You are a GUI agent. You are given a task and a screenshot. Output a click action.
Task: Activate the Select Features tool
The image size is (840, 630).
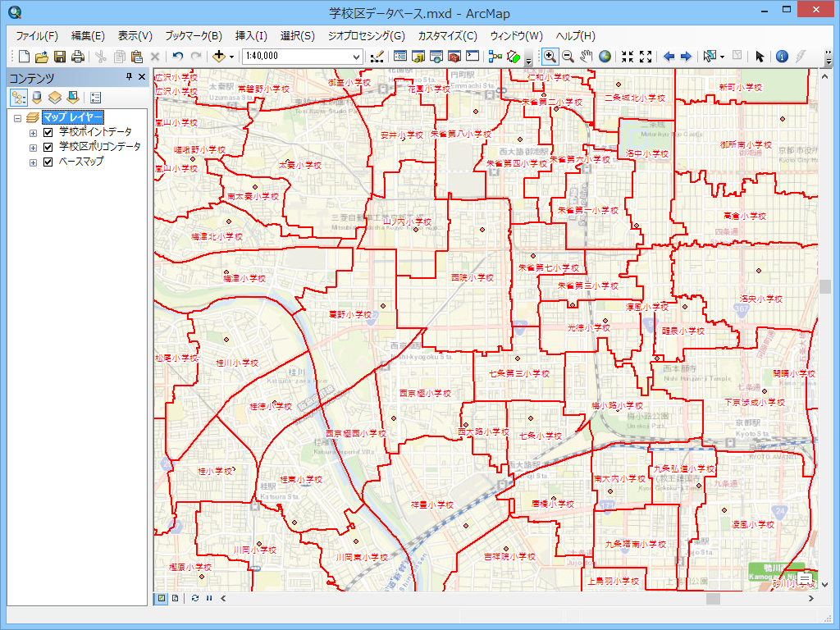(x=710, y=57)
